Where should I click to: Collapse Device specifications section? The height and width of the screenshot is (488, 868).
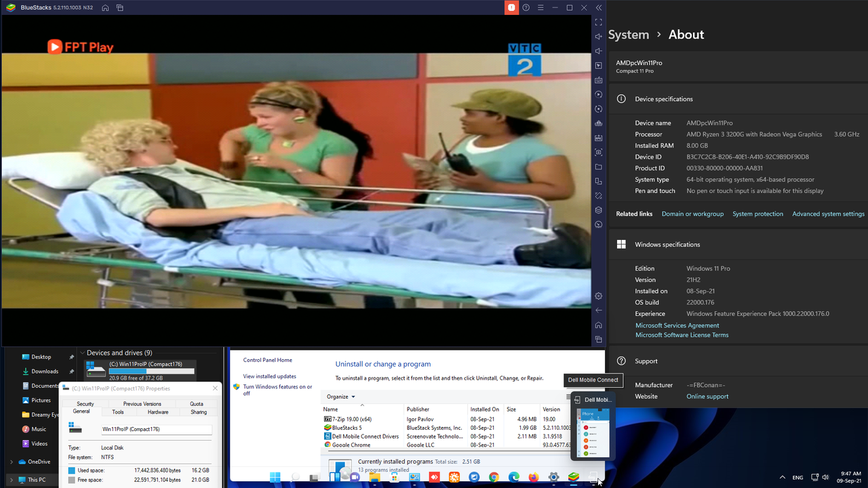736,99
